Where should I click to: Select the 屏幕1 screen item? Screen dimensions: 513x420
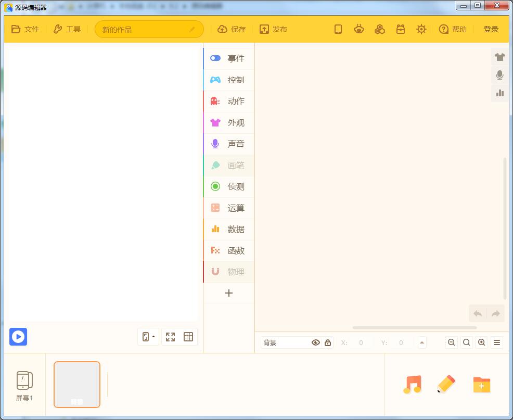(24, 386)
